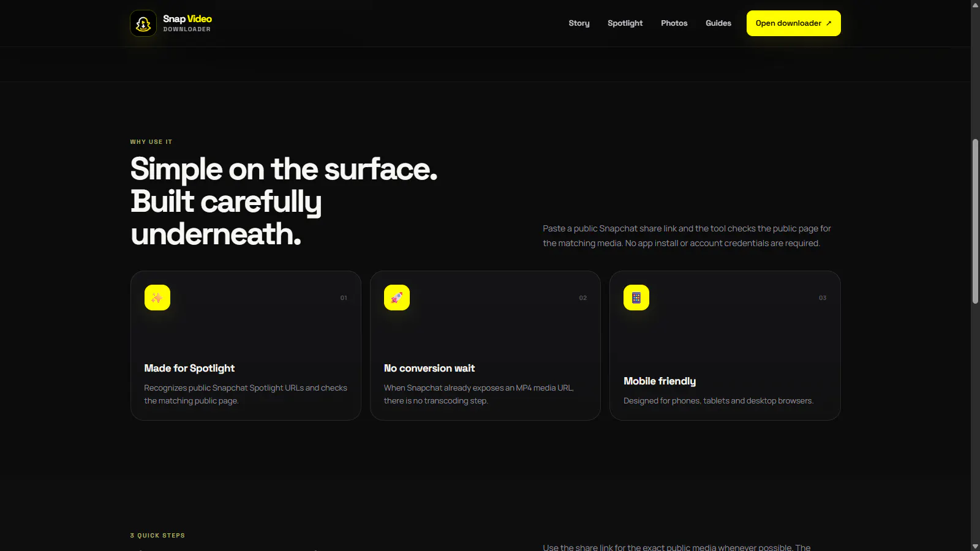
Task: Click the 'Paste a public Snapchat share link' paragraph
Action: [687, 236]
